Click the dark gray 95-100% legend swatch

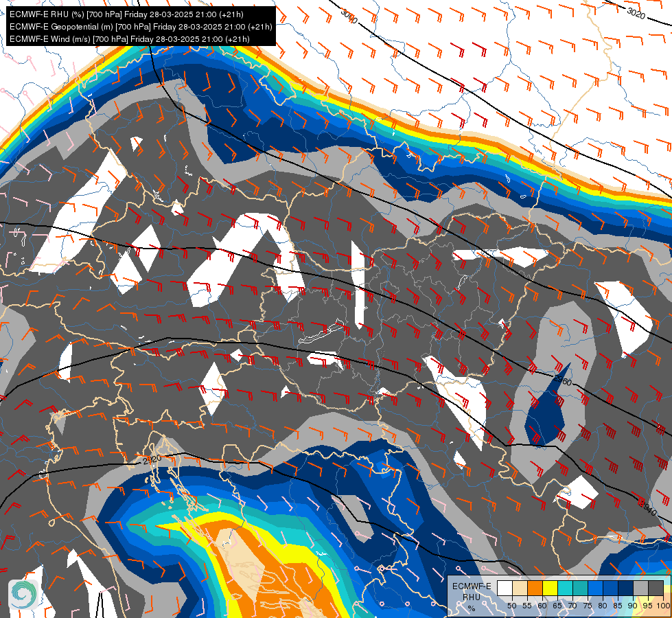[656, 588]
